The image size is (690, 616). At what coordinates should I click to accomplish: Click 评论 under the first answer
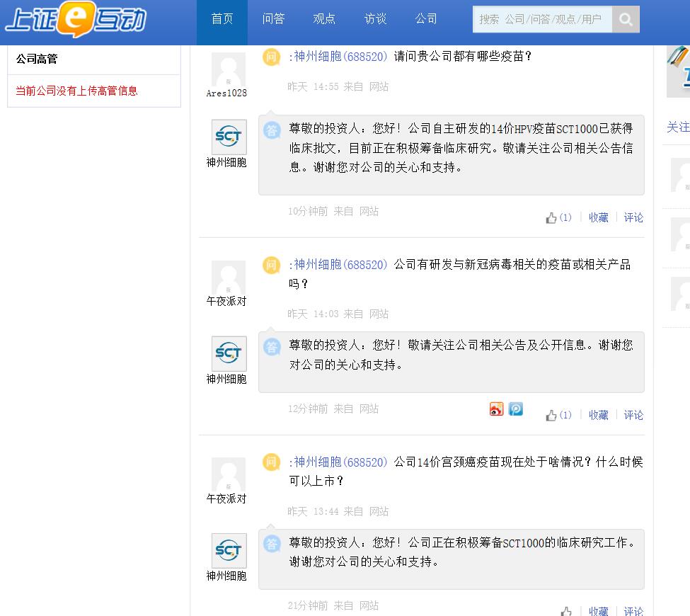633,218
